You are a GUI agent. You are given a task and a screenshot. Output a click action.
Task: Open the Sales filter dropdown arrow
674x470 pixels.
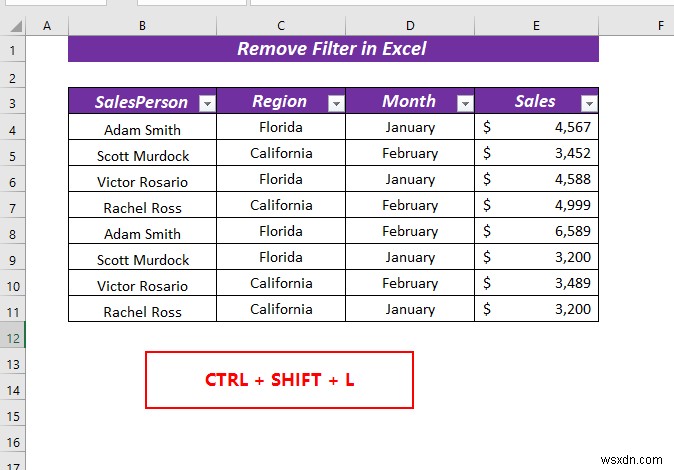589,104
